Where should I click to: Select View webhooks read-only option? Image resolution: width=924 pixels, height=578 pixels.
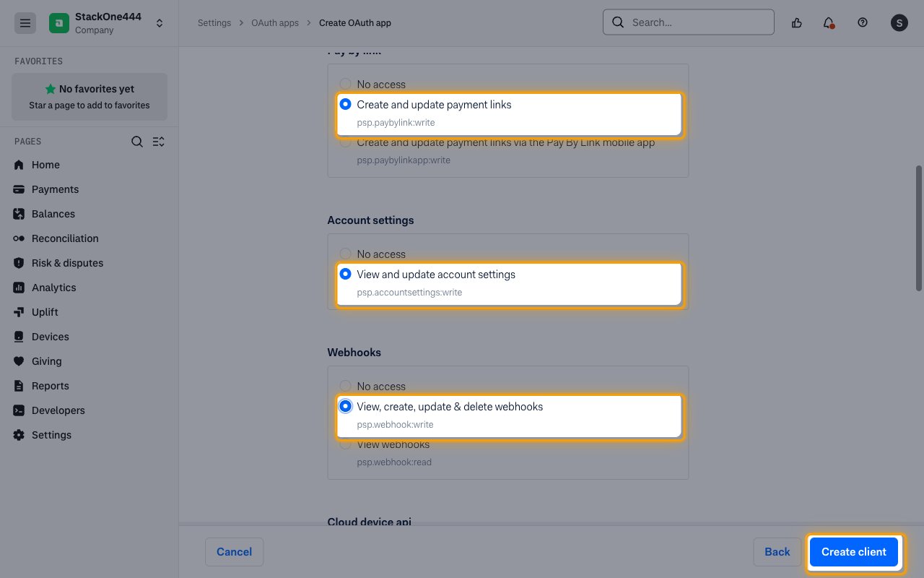[346, 445]
